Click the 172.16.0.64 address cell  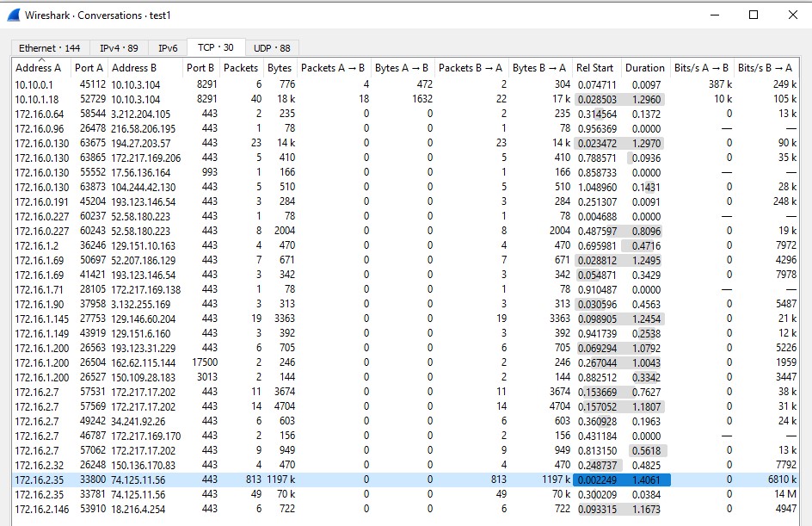[x=40, y=114]
